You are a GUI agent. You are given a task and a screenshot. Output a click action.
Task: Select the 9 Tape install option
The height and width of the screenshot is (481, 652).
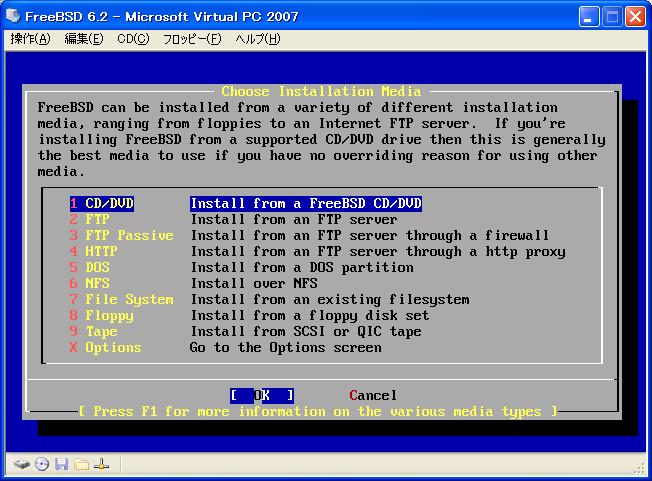[94, 331]
